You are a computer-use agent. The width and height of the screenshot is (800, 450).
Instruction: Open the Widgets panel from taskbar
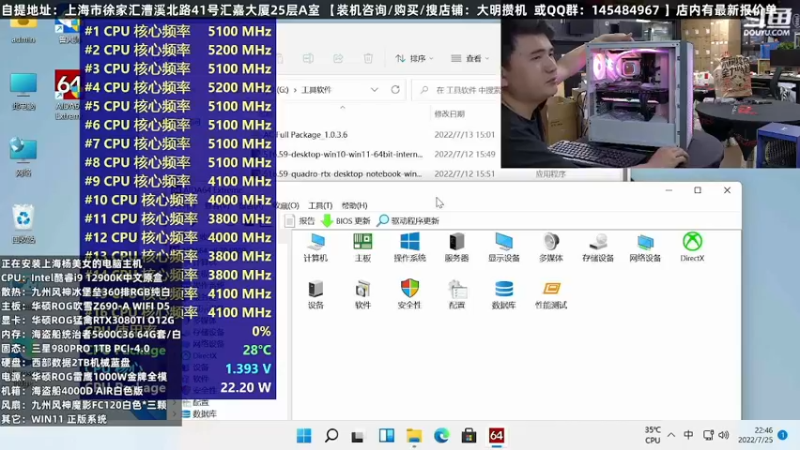[x=386, y=436]
